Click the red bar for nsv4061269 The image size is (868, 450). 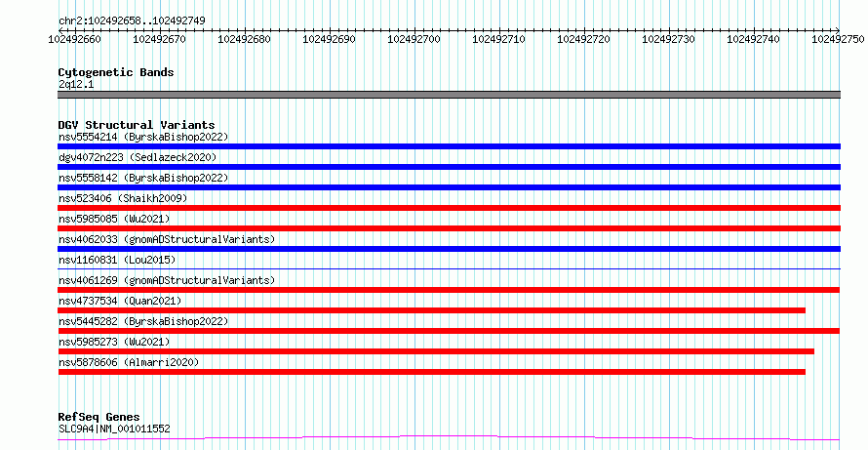(x=449, y=290)
